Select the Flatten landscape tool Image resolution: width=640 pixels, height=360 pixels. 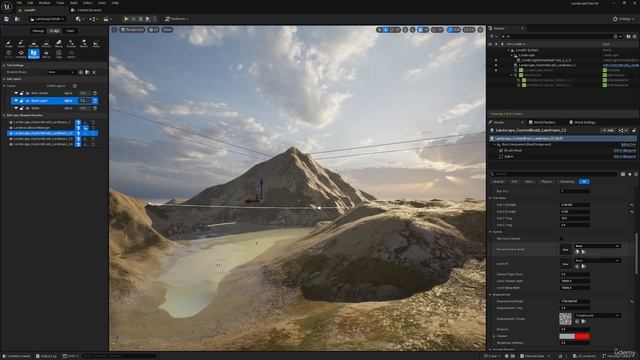tap(46, 44)
